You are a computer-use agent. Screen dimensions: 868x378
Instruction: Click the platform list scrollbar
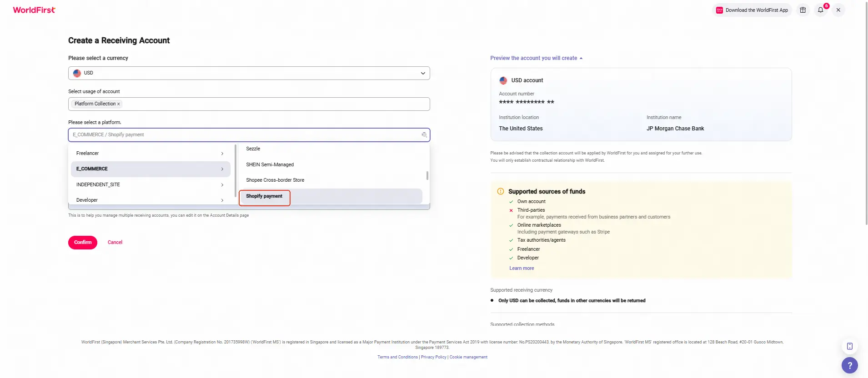click(x=427, y=175)
